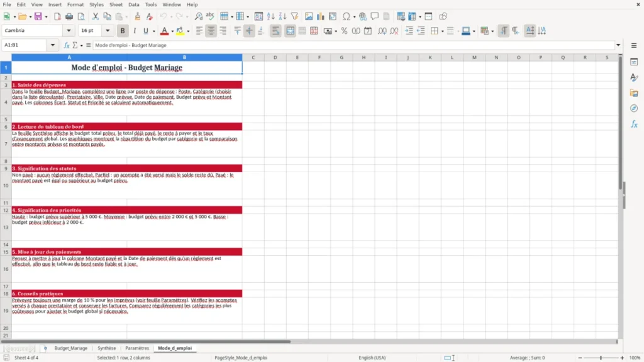Viewport: 644px width, 362px height.
Task: Apply the red font color swatch
Action: [x=164, y=31]
